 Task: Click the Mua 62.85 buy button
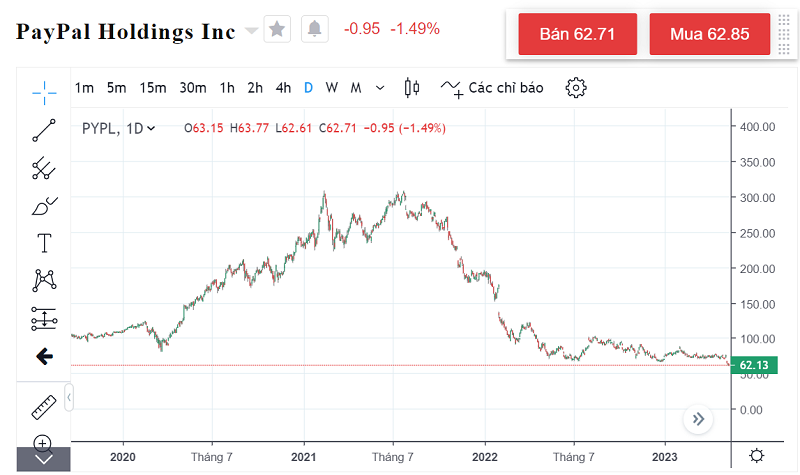tap(709, 34)
